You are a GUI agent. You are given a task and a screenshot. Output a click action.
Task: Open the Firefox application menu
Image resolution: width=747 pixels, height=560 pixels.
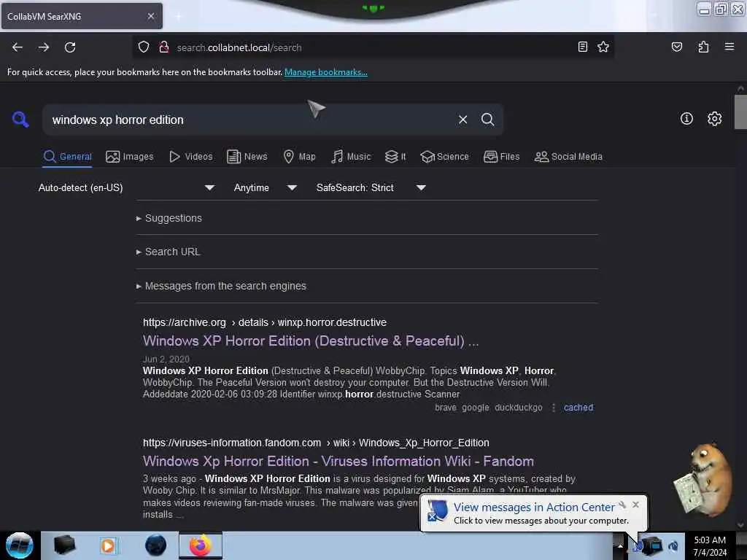(x=729, y=47)
